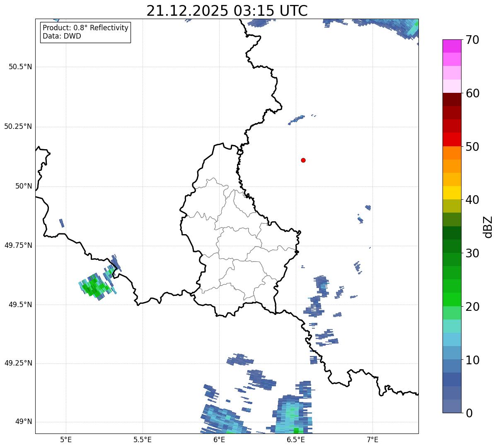Click the plot title 21.12.2025 03:15 UTC
The image size is (498, 448).
tap(227, 10)
